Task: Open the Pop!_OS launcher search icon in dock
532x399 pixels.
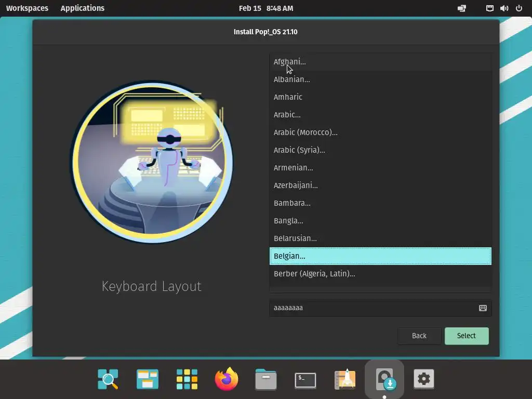Action: [108, 379]
